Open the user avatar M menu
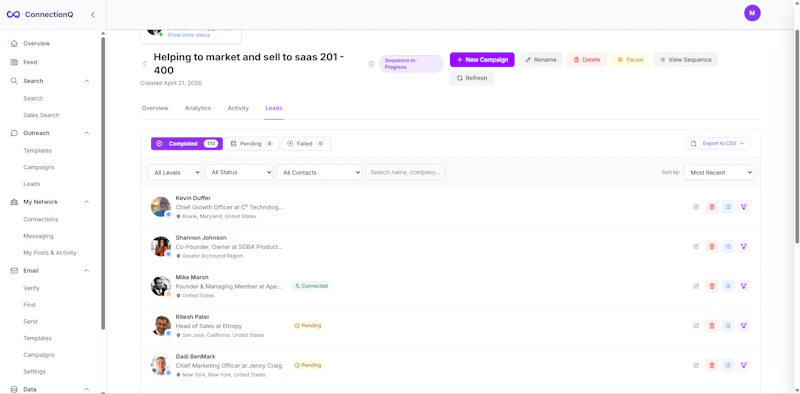800x394 pixels. [752, 13]
